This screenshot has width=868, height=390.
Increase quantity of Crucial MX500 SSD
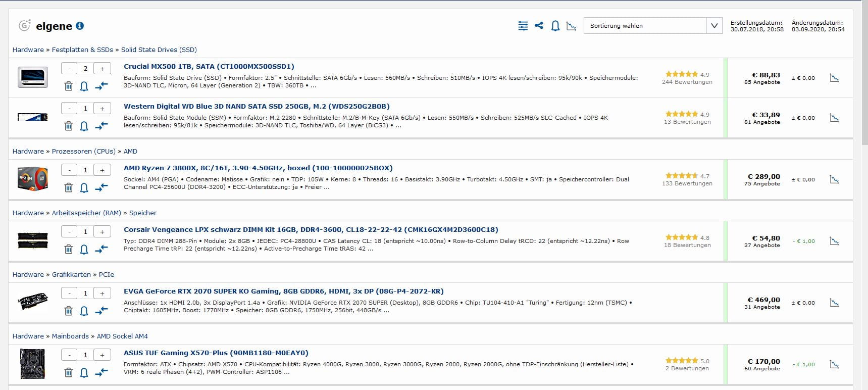coord(102,68)
